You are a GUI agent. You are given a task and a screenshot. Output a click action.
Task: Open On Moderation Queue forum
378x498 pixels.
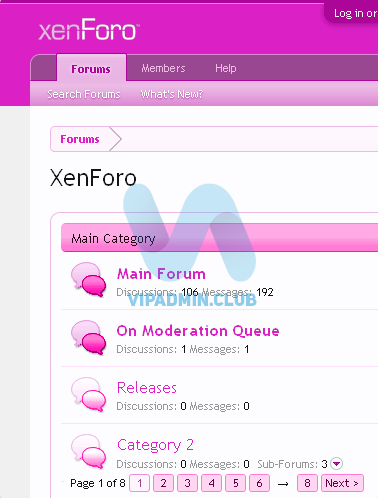[x=198, y=331]
